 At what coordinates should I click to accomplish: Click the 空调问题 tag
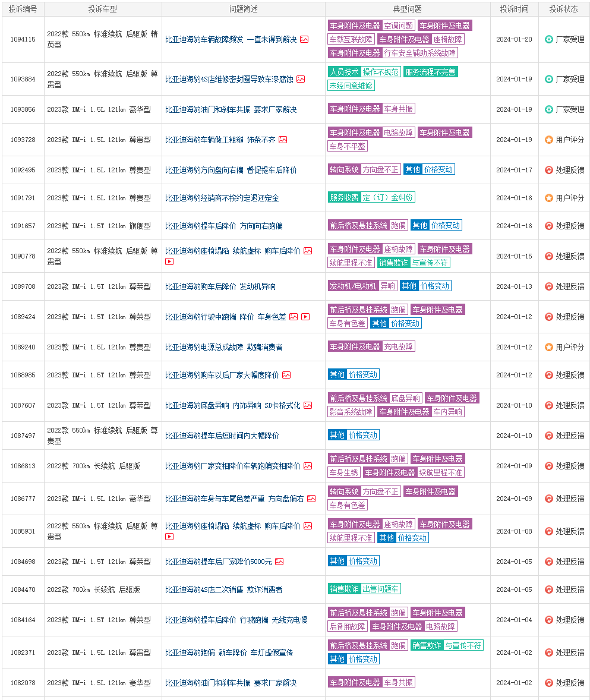click(398, 26)
